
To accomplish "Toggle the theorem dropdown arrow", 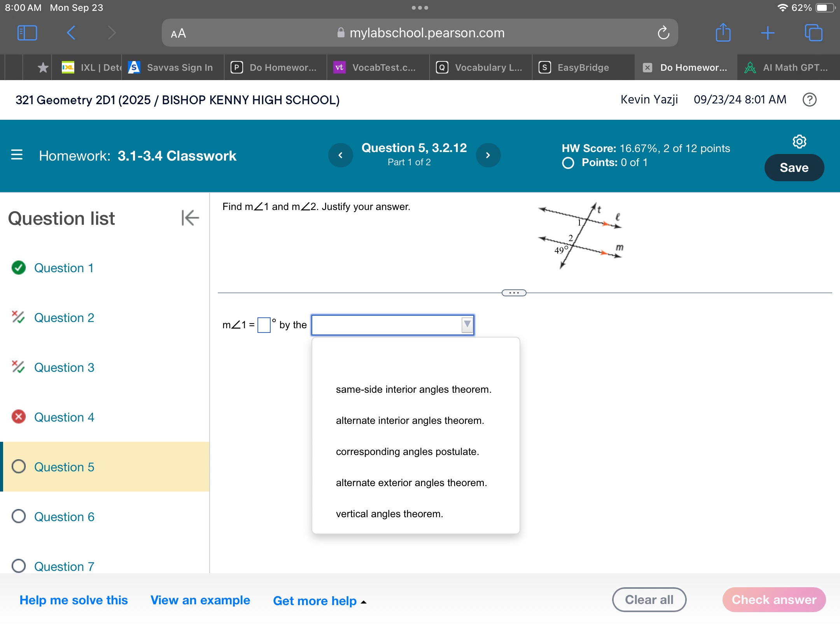I will (x=467, y=325).
